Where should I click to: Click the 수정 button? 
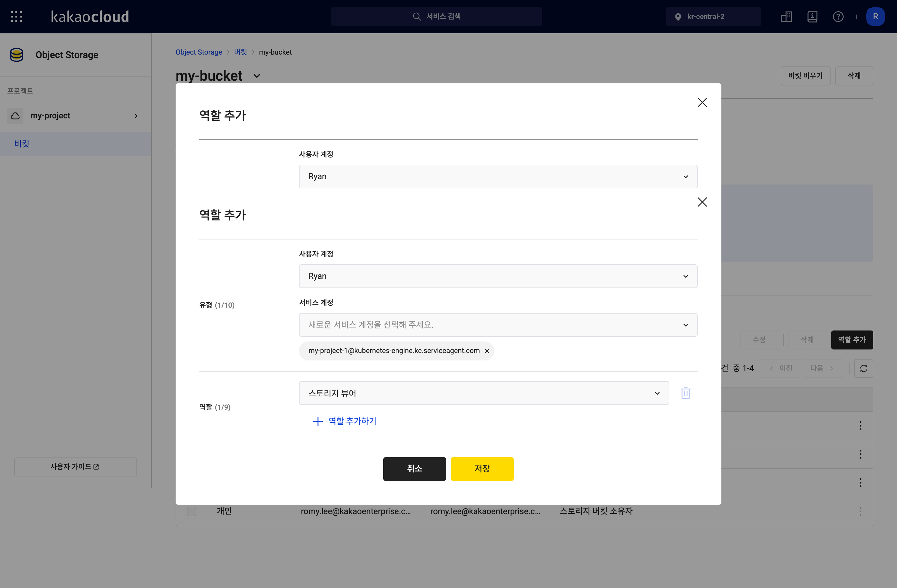759,340
